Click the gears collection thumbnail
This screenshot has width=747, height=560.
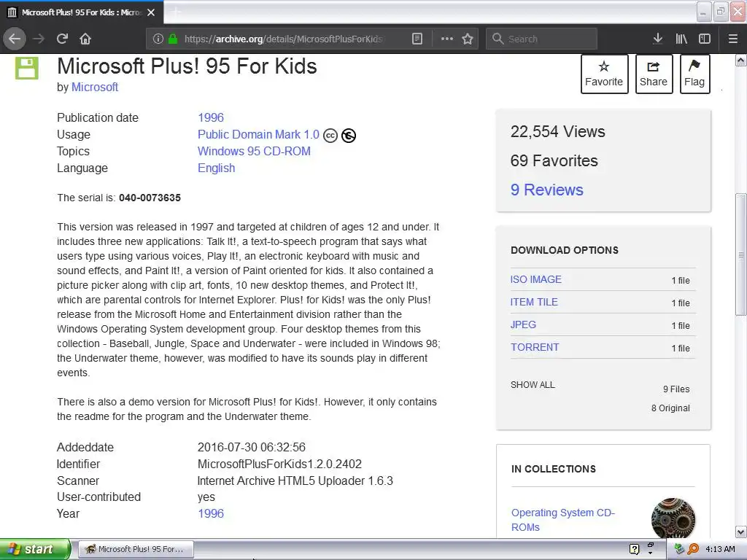[673, 518]
